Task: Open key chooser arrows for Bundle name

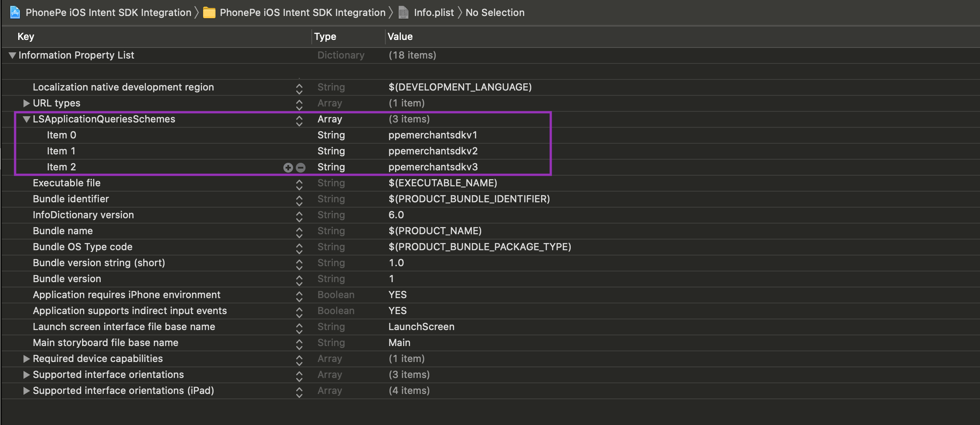Action: [299, 232]
